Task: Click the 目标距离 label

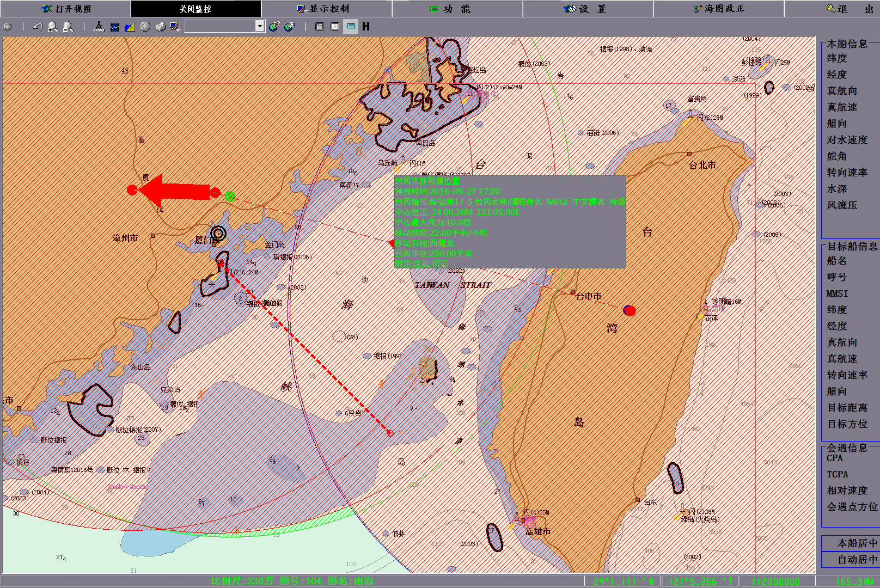Action: point(847,408)
